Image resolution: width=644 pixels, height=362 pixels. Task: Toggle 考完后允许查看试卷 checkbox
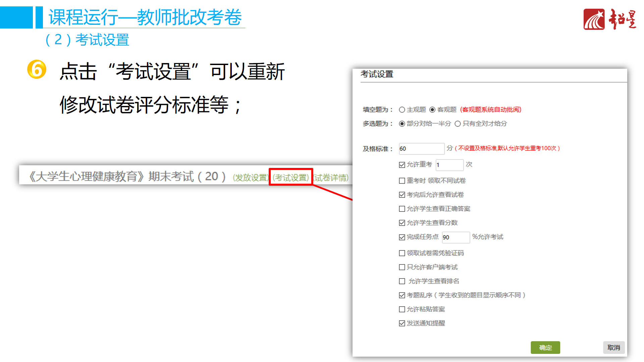tap(402, 195)
